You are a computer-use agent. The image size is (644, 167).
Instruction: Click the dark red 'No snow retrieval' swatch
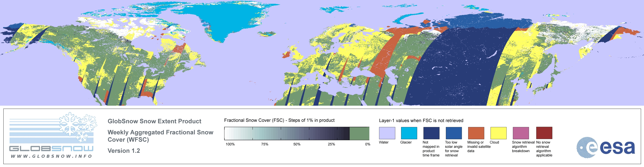point(544,133)
